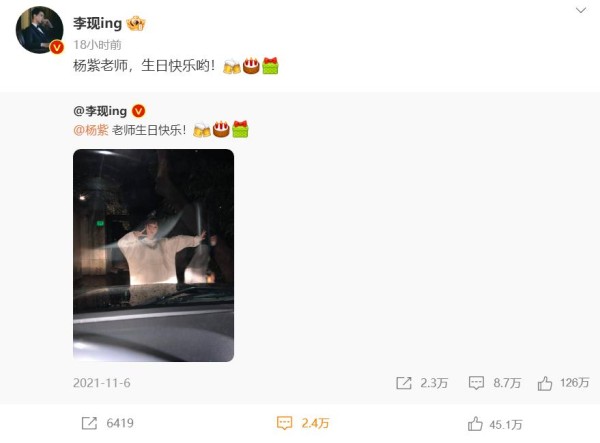Click the post text 杨紫老师，生日快乐哟
Viewport: 600px width, 443px height.
(144, 66)
